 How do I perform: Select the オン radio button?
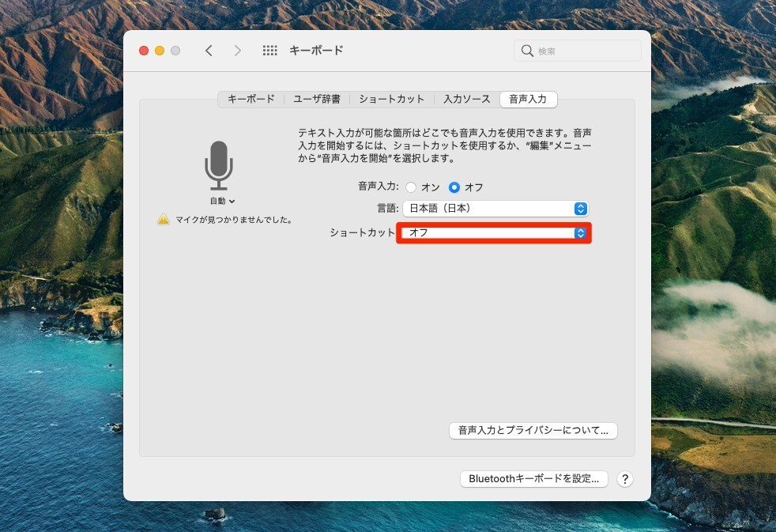411,187
